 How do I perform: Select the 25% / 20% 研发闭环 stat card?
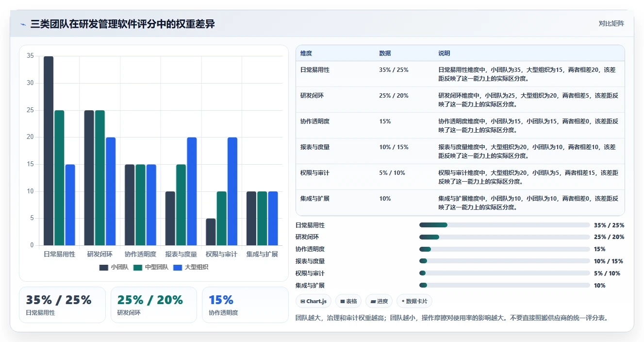click(x=154, y=305)
